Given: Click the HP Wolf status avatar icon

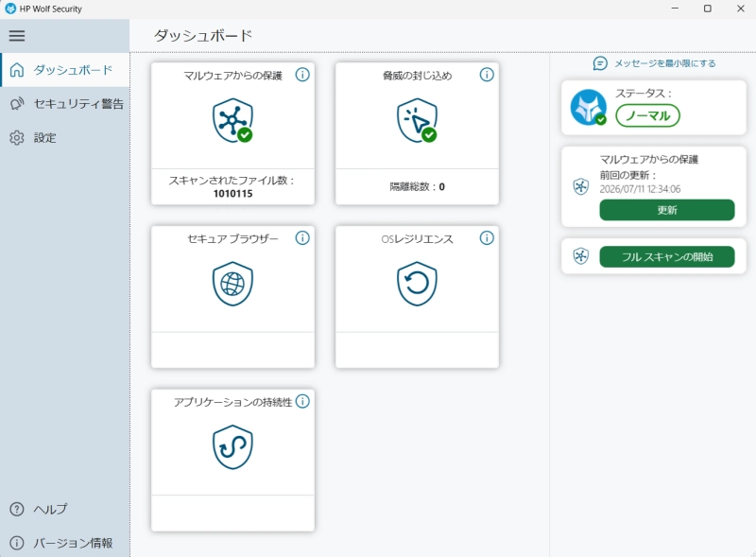Looking at the screenshot, I should pos(588,107).
